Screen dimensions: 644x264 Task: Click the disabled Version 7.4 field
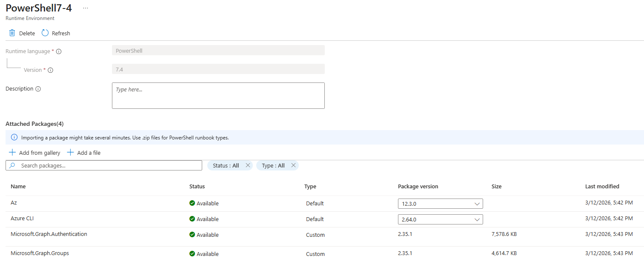[218, 69]
